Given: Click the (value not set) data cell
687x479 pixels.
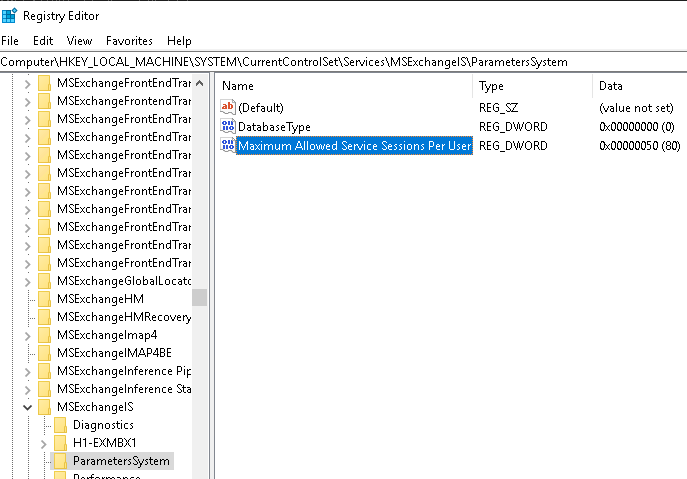Looking at the screenshot, I should [636, 108].
